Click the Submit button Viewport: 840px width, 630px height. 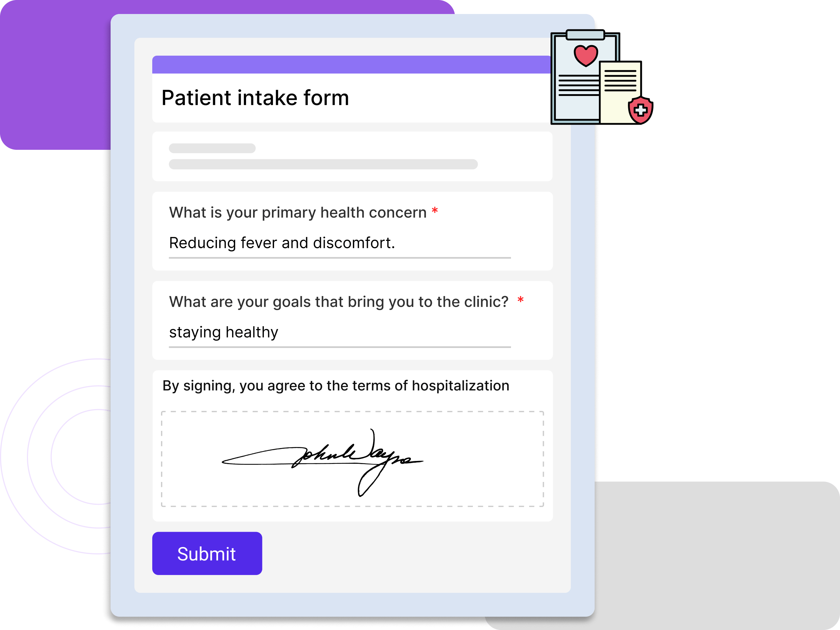pos(207,553)
